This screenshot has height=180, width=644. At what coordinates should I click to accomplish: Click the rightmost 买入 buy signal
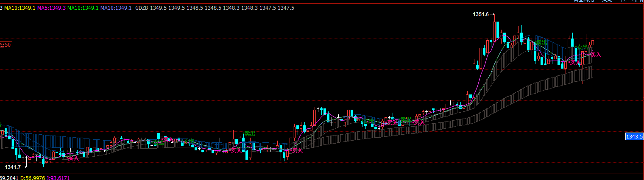coord(596,55)
